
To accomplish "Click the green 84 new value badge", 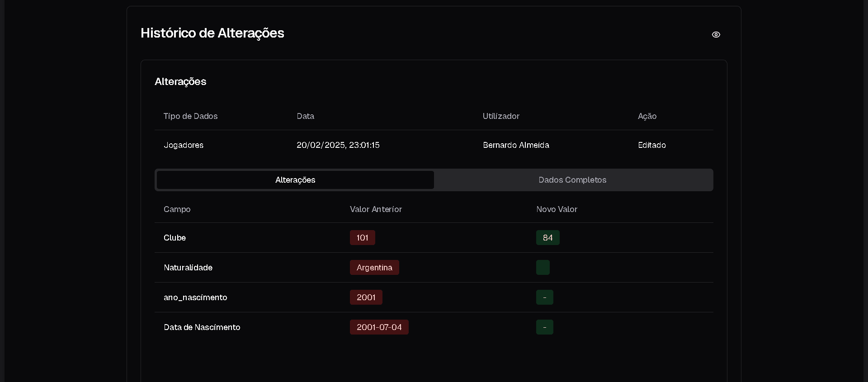I will pos(547,238).
